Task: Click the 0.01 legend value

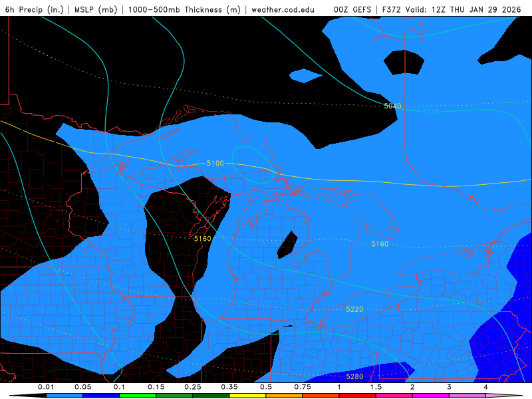Action: tap(46, 387)
